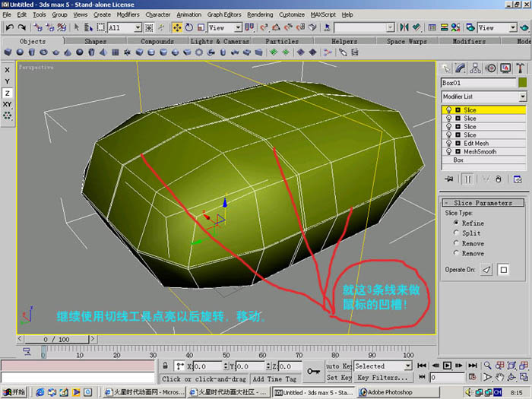Toggle Show End Result button
The width and height of the screenshot is (532, 399).
click(467, 179)
